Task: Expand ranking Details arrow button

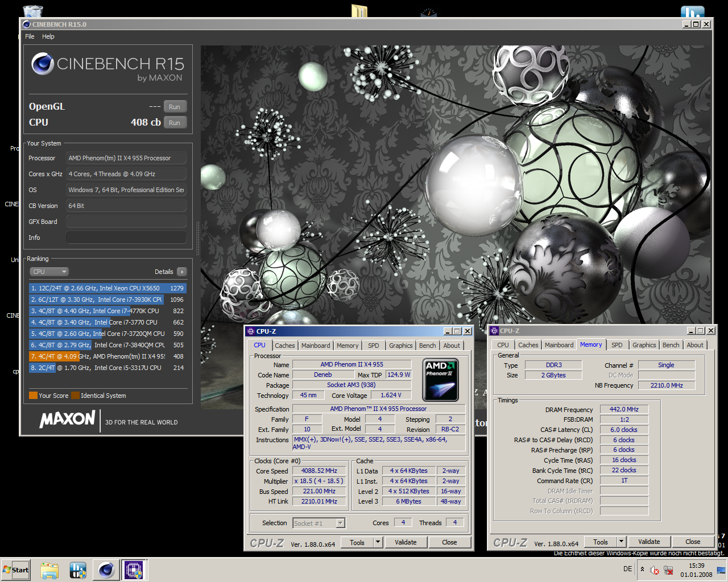Action: (182, 272)
